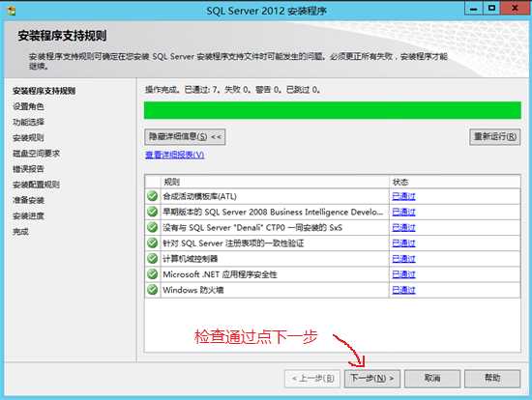
Task: Minimize the SQL Server 2012 setup window
Action: pyautogui.click(x=473, y=8)
